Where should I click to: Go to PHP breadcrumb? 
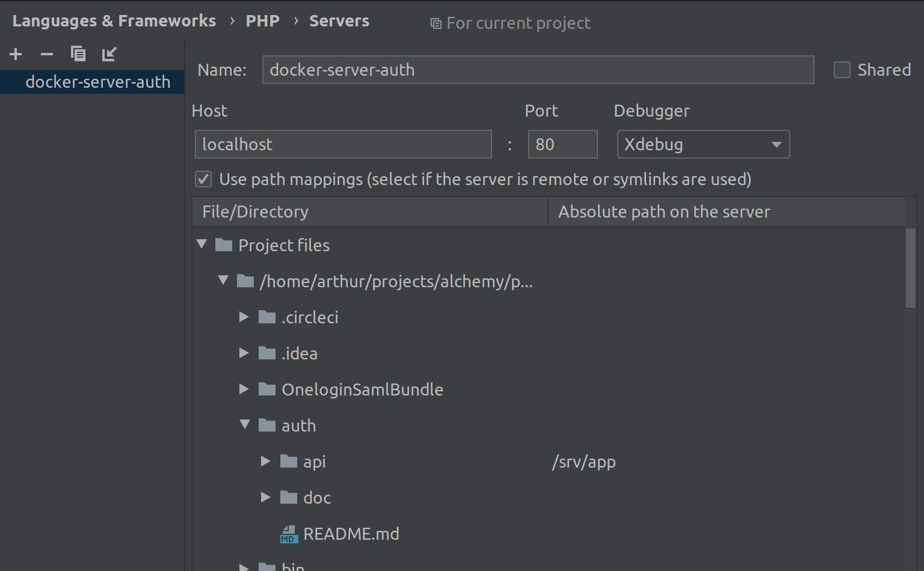pyautogui.click(x=263, y=21)
